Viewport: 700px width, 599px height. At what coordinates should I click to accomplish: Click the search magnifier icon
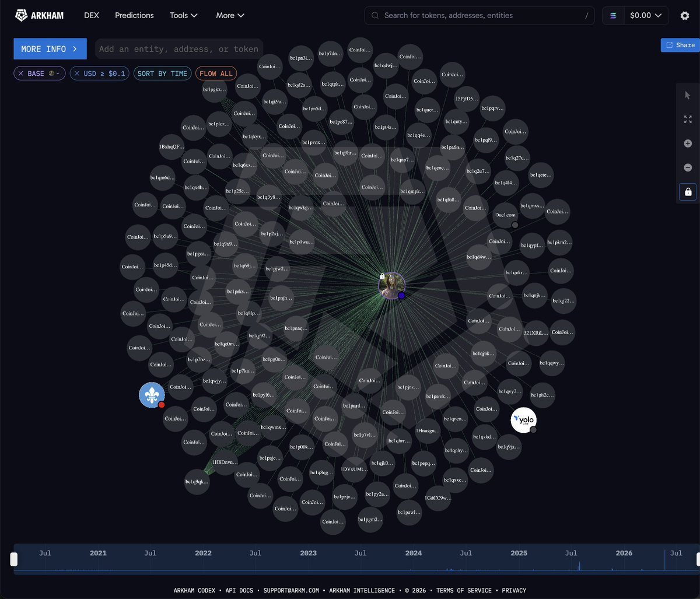pos(375,16)
